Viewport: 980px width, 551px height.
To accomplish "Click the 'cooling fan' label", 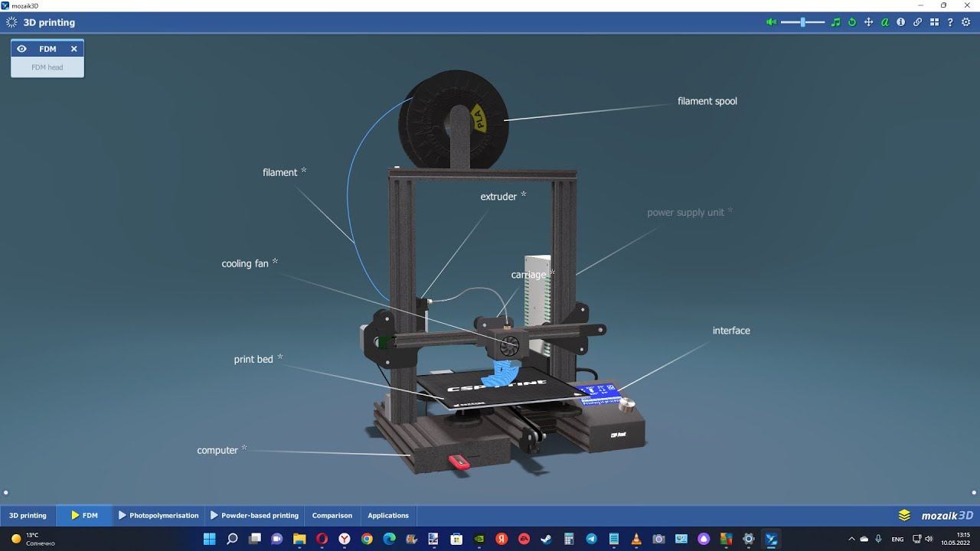I will (x=245, y=264).
